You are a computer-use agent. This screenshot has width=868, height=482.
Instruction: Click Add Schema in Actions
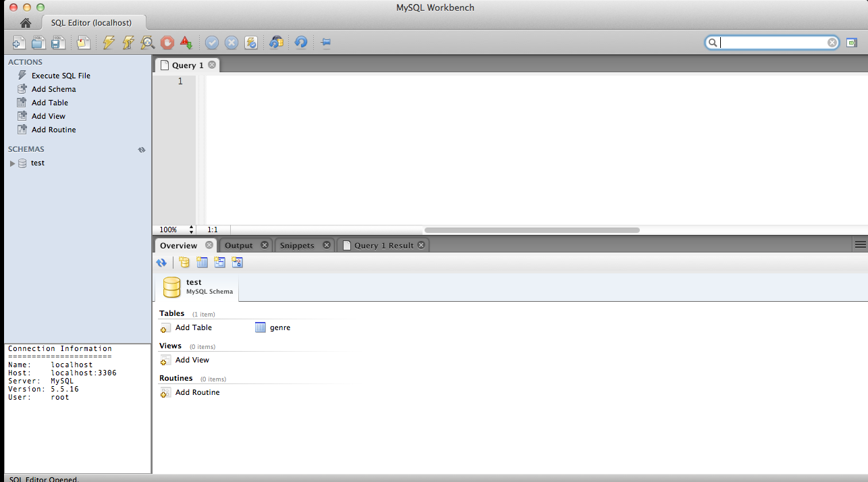[x=53, y=89]
